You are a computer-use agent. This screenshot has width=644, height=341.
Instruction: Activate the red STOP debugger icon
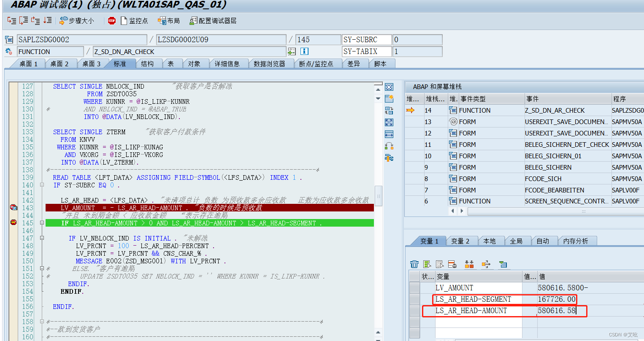(111, 20)
